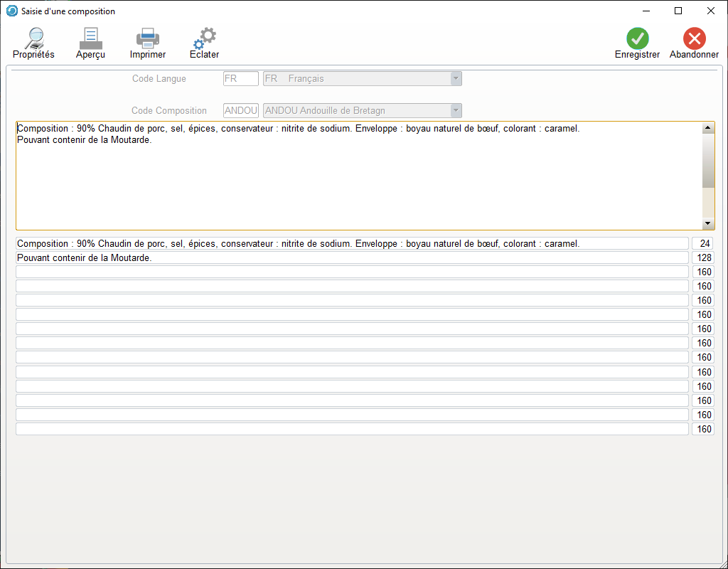Click the application icon in title bar

pyautogui.click(x=11, y=11)
